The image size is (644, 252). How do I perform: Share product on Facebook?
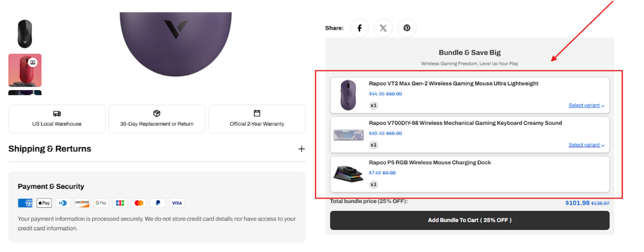tap(359, 28)
